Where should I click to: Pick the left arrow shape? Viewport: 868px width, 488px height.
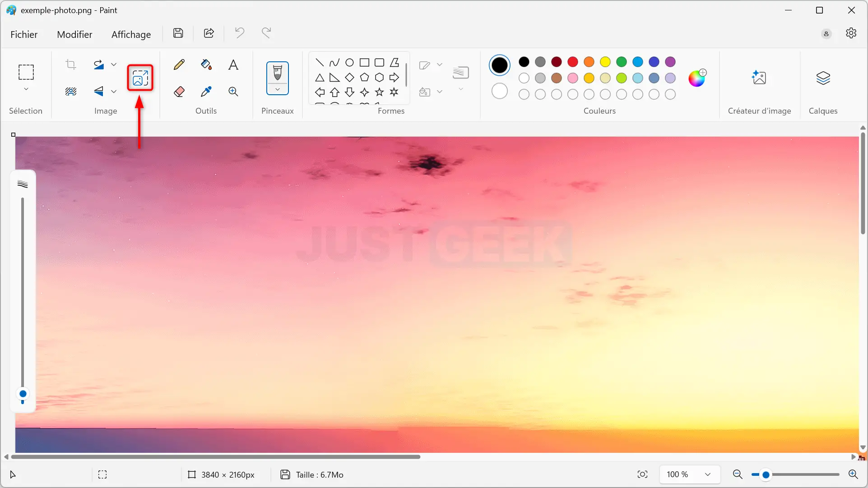click(x=320, y=92)
